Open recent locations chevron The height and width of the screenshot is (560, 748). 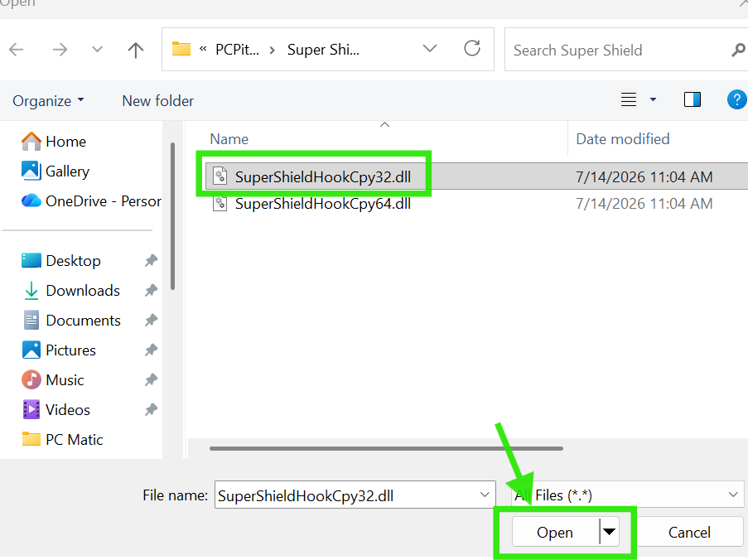coord(97,49)
